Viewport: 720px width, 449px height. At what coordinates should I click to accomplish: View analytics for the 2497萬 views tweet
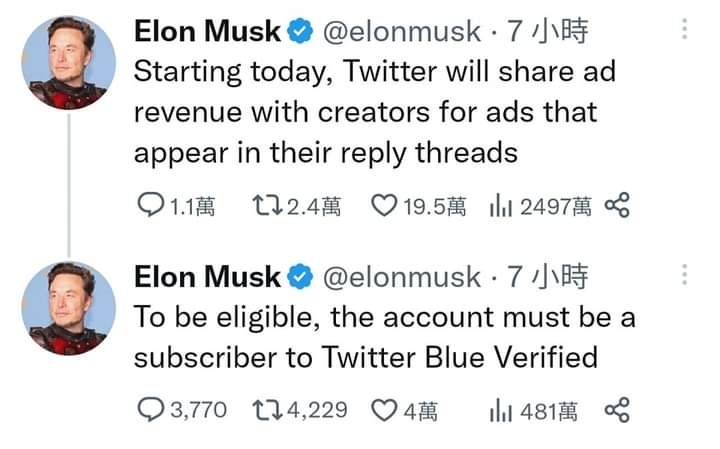click(x=500, y=207)
